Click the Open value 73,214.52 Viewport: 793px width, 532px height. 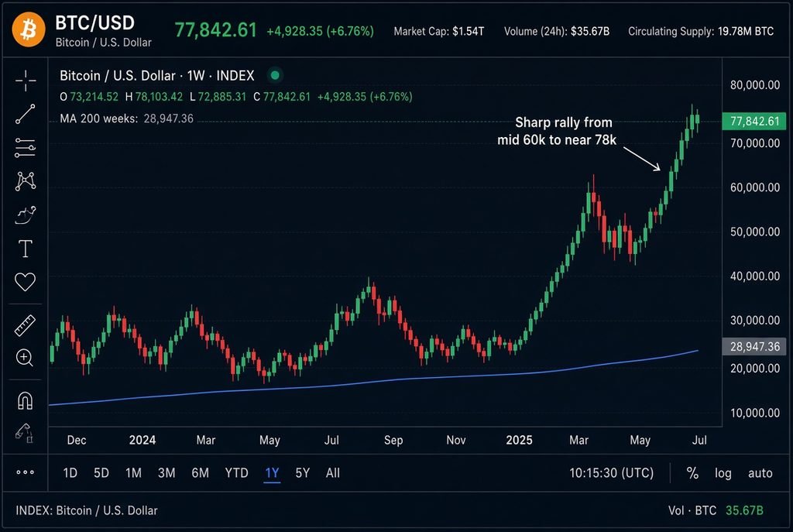(94, 97)
